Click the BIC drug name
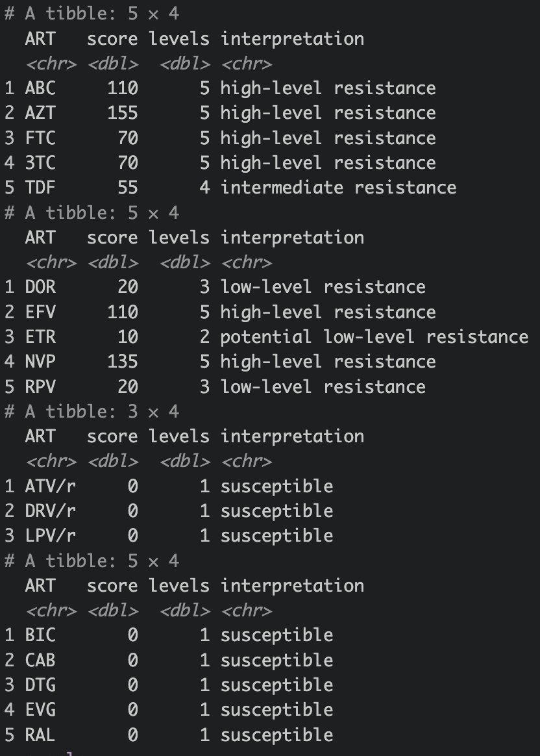The image size is (540, 756). [x=40, y=635]
